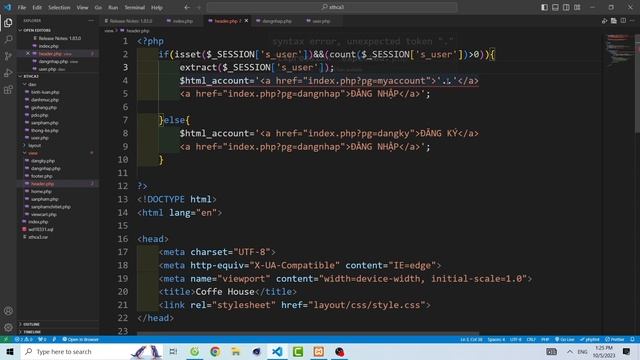The width and height of the screenshot is (640, 360).
Task: Open the Selection menu
Action: click(x=59, y=7)
